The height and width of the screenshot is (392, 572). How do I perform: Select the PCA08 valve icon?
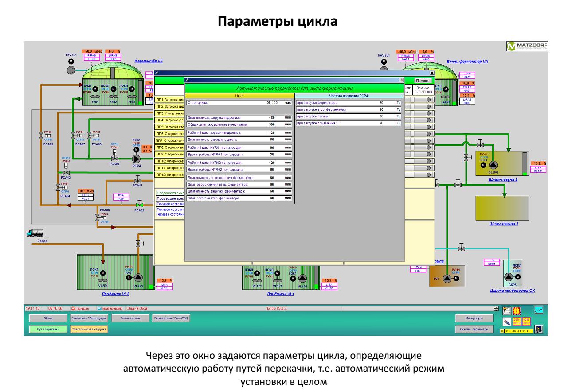tap(115, 158)
